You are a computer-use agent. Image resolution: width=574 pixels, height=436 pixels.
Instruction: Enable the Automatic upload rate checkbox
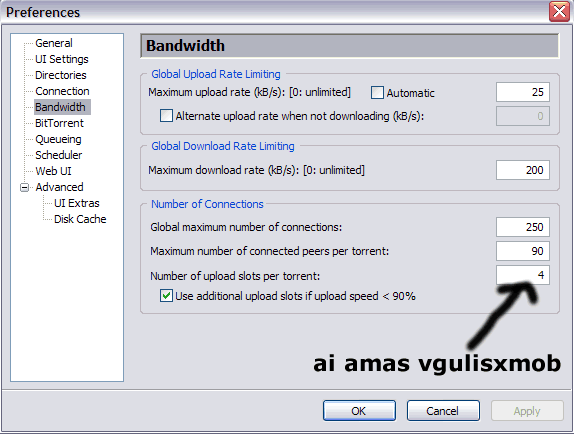377,93
